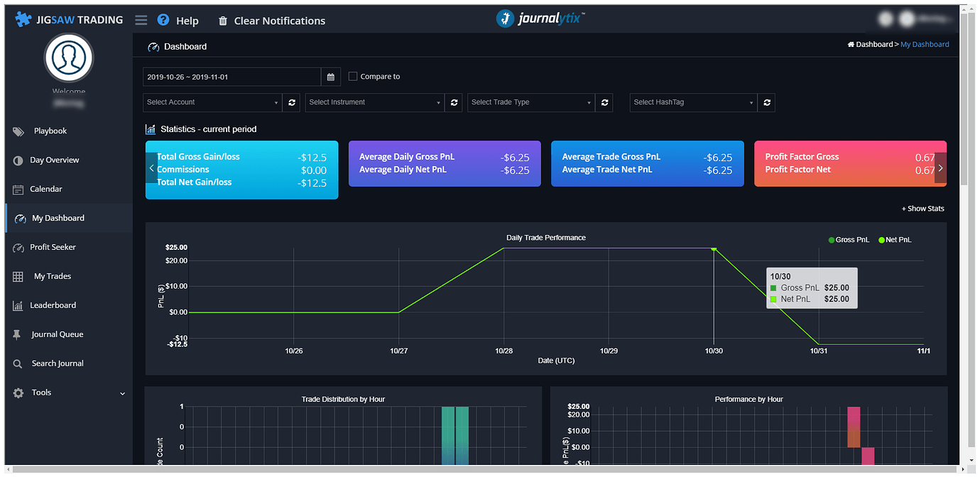
Task: Click the refresh icon beside Select Account
Action: tap(291, 102)
